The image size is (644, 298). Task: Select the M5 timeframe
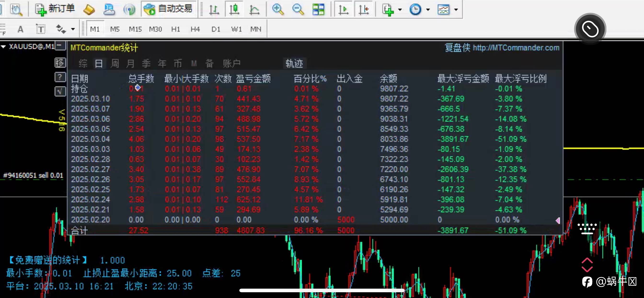pos(115,29)
